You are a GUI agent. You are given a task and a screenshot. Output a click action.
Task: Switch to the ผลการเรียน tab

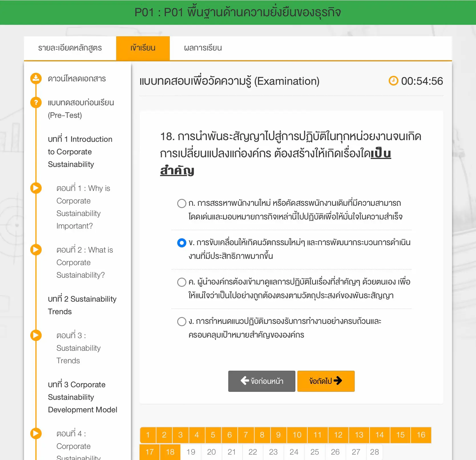203,48
